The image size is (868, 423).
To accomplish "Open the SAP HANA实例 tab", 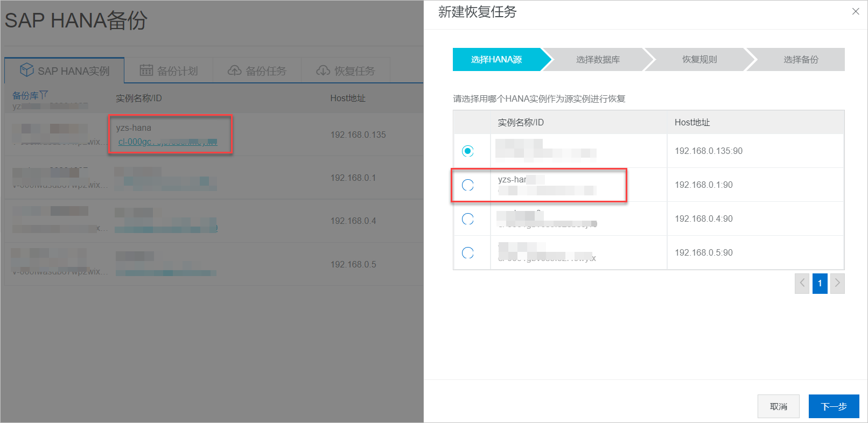I will 65,70.
